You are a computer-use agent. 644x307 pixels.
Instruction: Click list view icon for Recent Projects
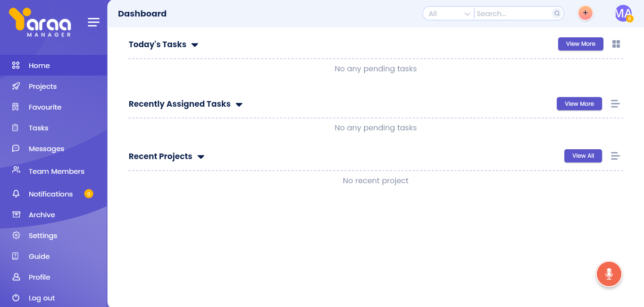coord(615,156)
